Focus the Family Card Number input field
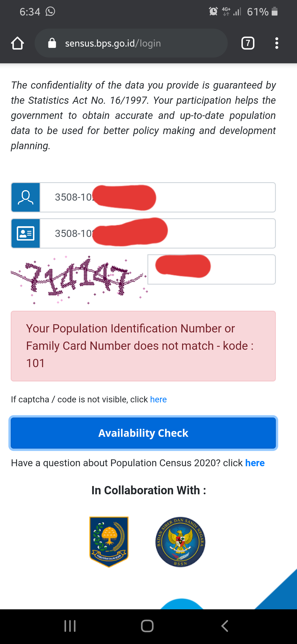Image resolution: width=297 pixels, height=644 pixels. (x=158, y=234)
